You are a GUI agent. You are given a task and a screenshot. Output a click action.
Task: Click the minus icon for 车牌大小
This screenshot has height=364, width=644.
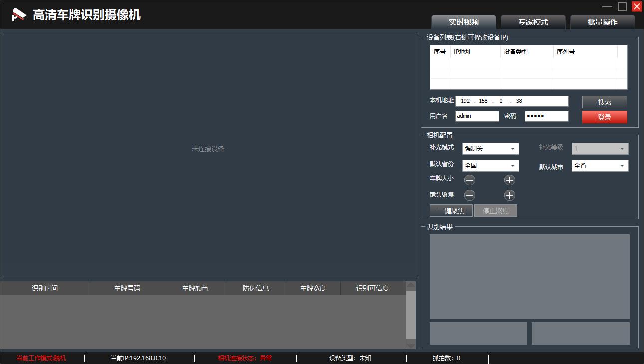pos(470,180)
